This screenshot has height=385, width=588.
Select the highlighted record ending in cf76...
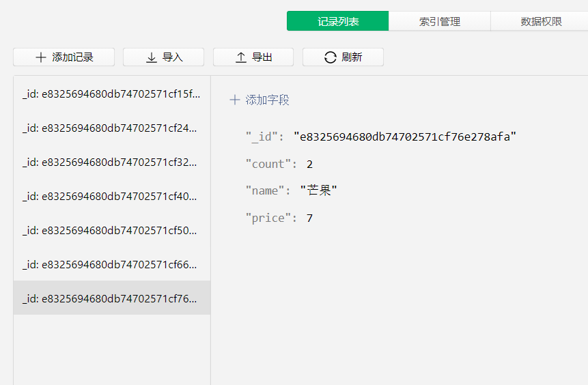[112, 298]
